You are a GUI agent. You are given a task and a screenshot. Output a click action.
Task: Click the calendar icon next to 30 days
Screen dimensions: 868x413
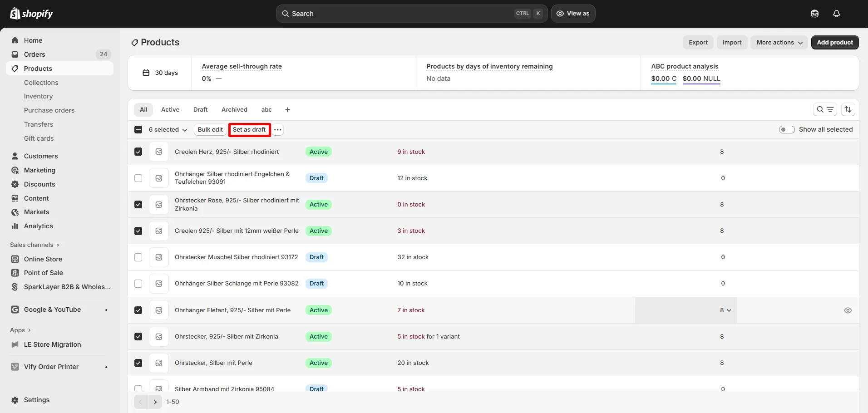[146, 73]
